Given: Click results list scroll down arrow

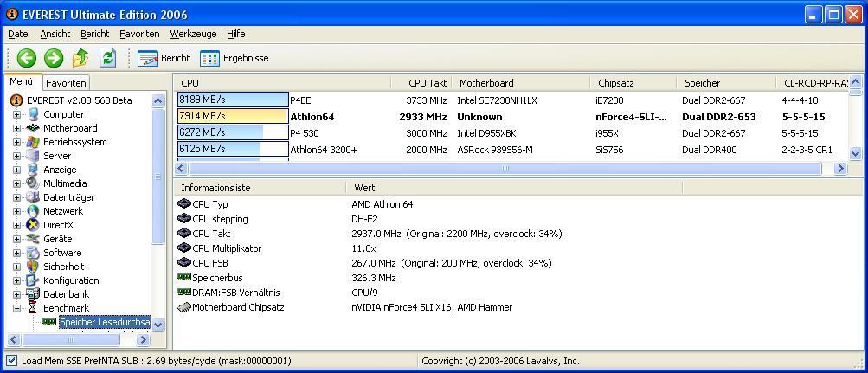Looking at the screenshot, I should point(855,153).
